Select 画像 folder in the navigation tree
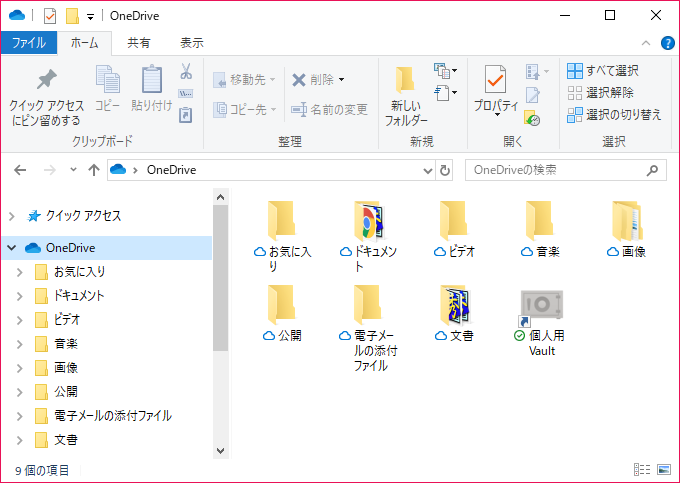Viewport: 680px width, 483px height. point(66,368)
